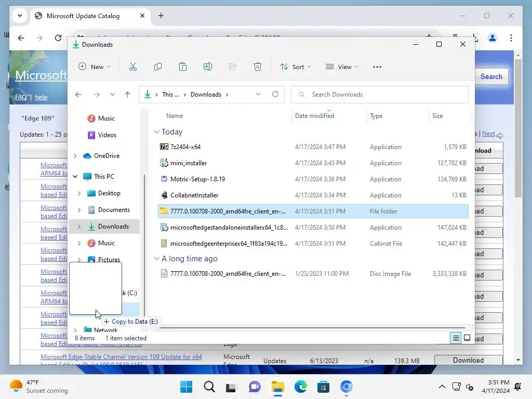Viewport: 532px width, 399px height.
Task: Sort by Name column header
Action: (x=175, y=116)
